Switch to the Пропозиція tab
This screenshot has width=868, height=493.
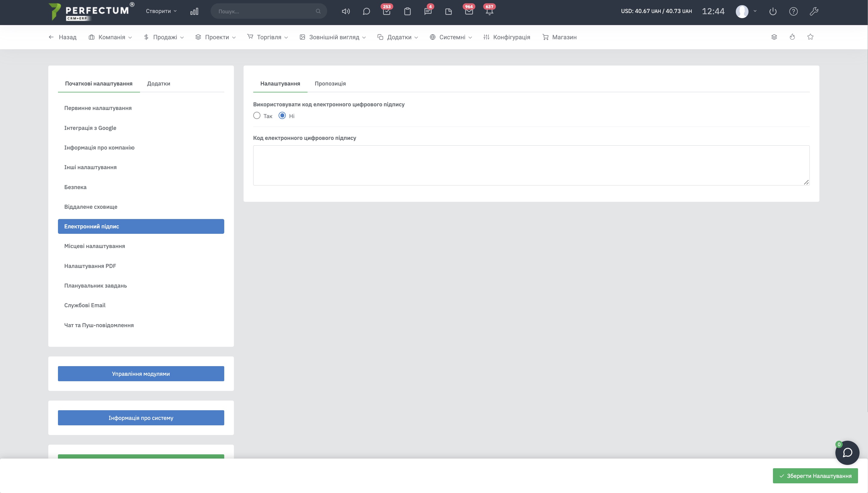click(x=330, y=84)
